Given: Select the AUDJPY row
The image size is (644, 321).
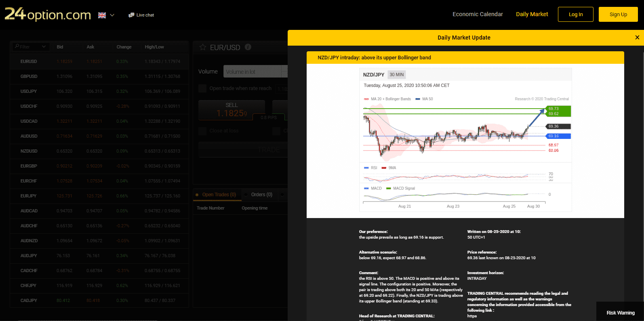Looking at the screenshot, I should point(99,256).
